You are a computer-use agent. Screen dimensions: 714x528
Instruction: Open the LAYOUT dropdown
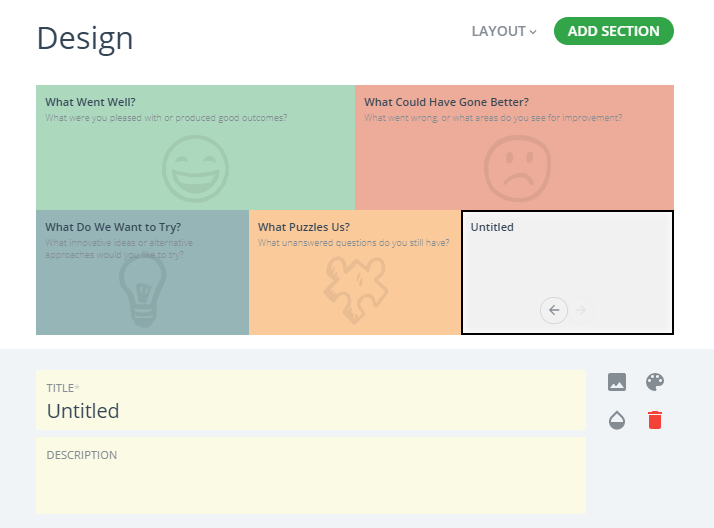(504, 31)
